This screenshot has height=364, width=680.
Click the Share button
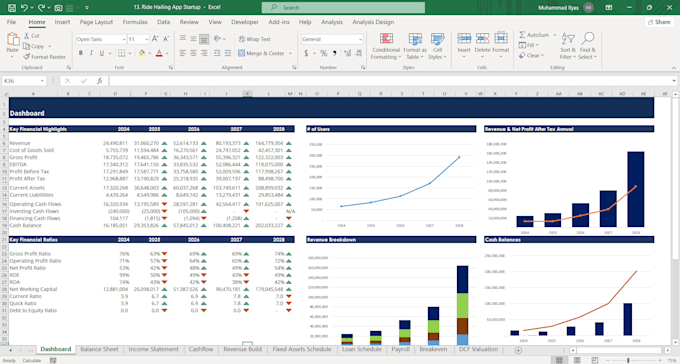click(x=659, y=22)
